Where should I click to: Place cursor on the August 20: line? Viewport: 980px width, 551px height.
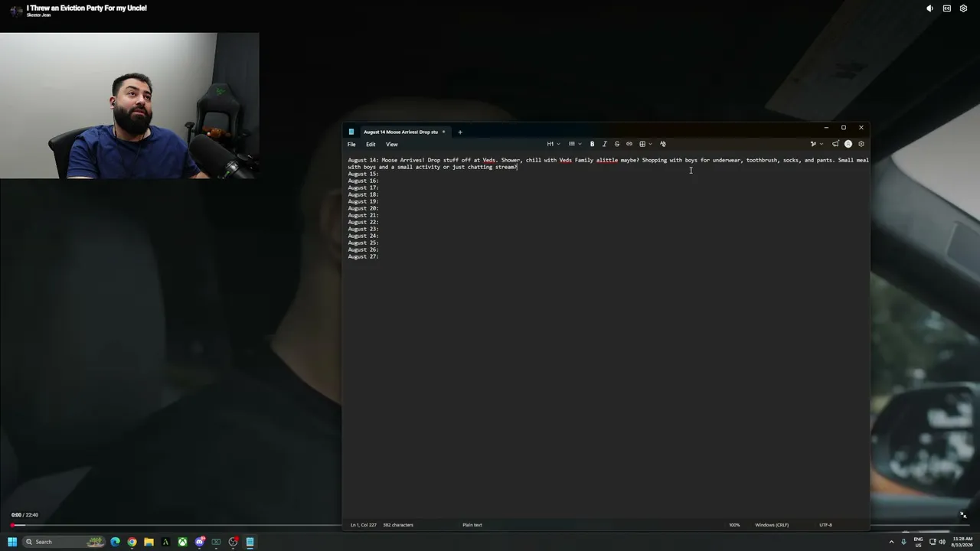pyautogui.click(x=364, y=208)
